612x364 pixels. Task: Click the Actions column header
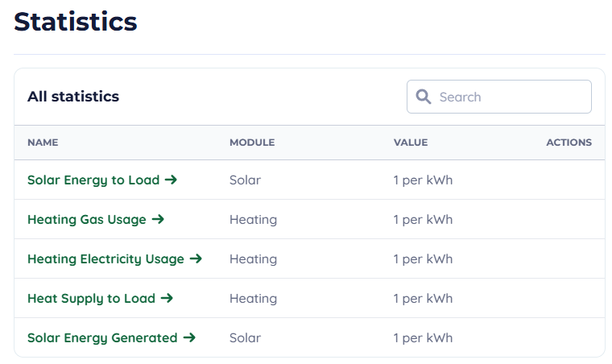point(569,143)
